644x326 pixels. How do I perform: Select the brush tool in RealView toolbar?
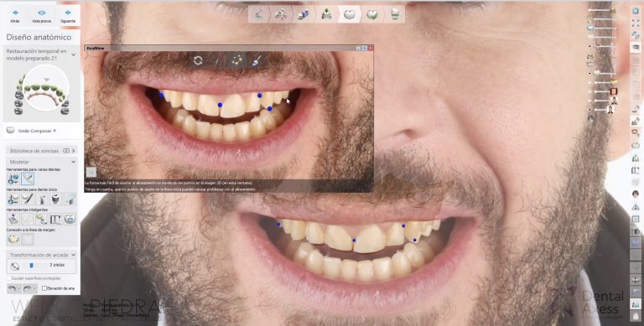257,61
